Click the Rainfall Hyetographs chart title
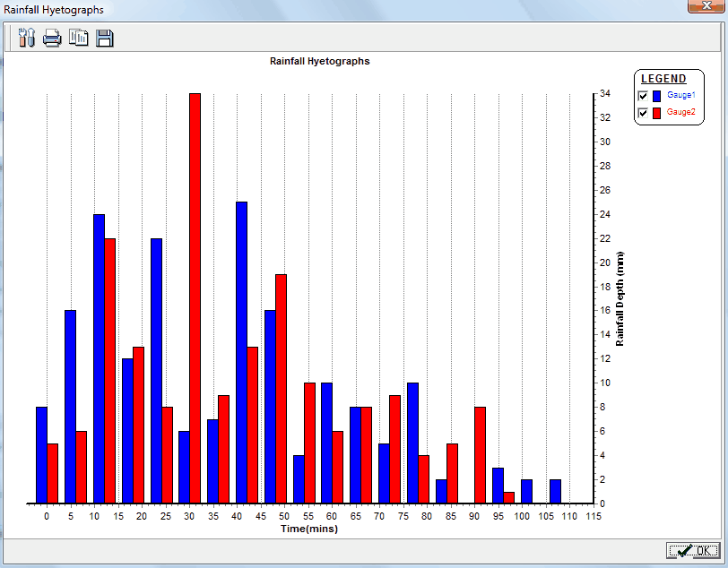 tap(319, 62)
